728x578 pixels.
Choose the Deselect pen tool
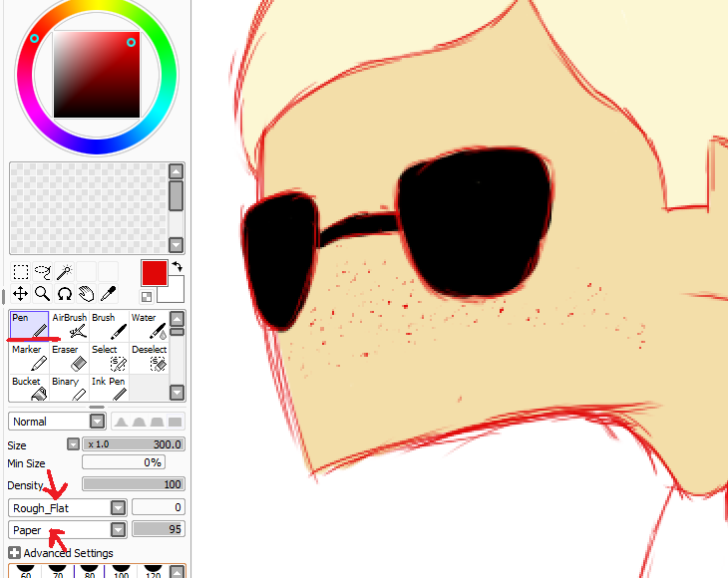[149, 358]
